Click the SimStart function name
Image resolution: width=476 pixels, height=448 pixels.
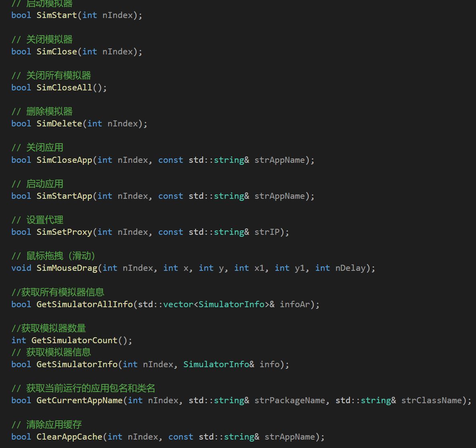click(x=57, y=15)
